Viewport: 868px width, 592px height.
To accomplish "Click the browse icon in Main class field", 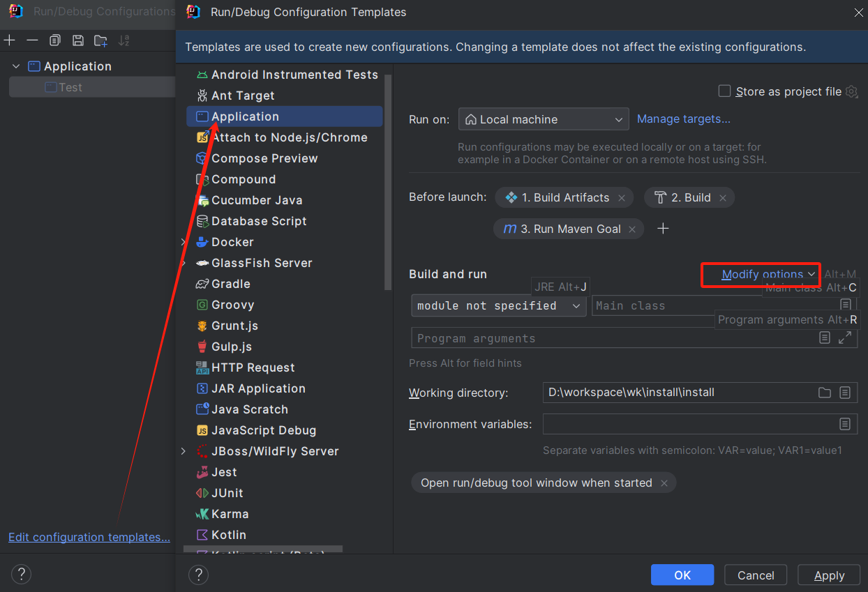I will click(x=845, y=305).
